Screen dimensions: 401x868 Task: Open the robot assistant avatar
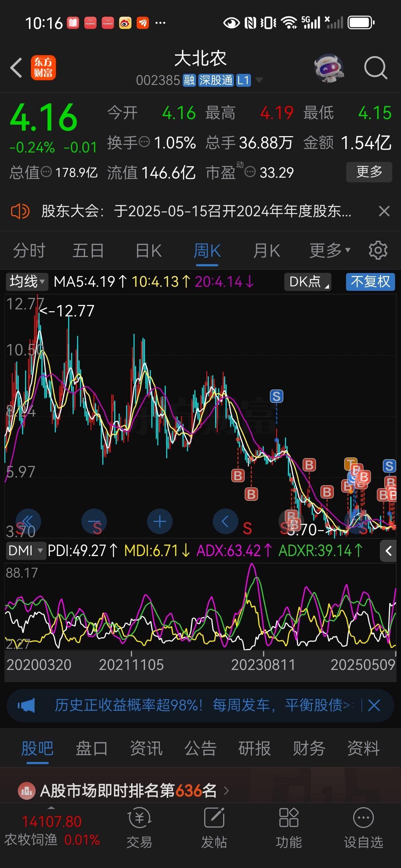pos(329,68)
